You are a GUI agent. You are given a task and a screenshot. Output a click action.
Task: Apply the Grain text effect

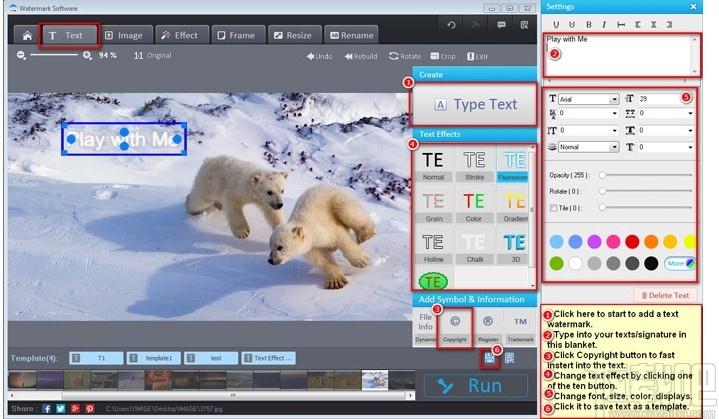[434, 206]
